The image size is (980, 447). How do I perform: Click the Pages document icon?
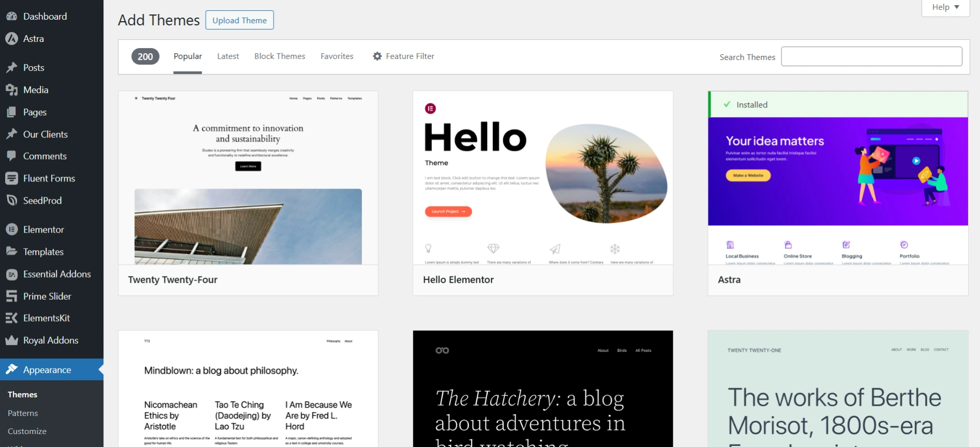pyautogui.click(x=11, y=112)
